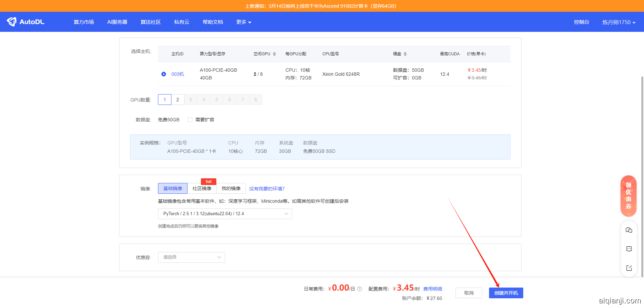Click the help question mark beside 日常费用

tap(360, 289)
